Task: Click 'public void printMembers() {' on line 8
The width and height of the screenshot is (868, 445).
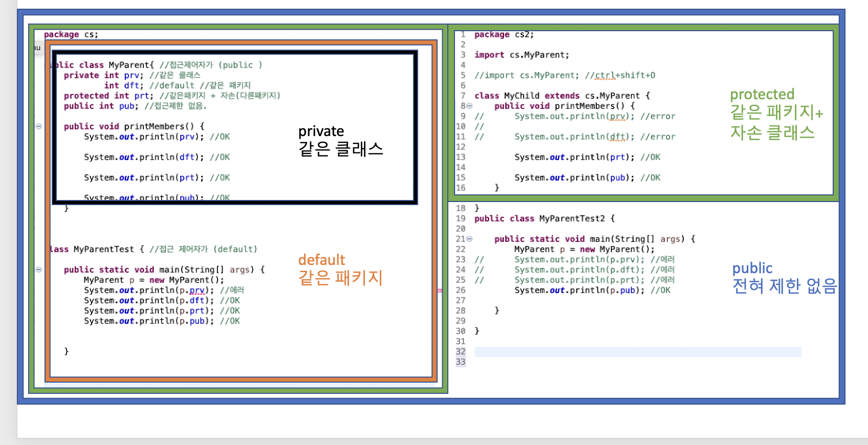Action: (565, 106)
